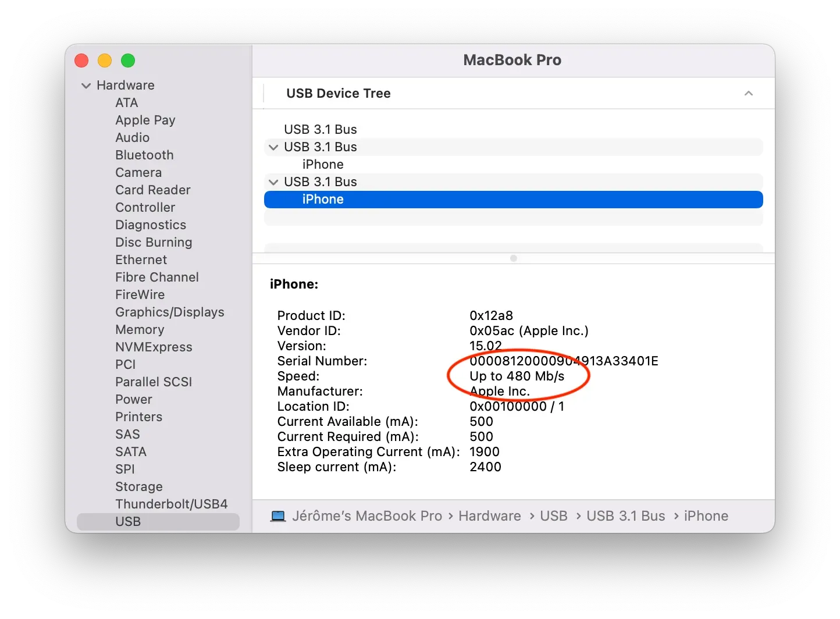Select the highlighted iPhone device entry
The height and width of the screenshot is (619, 840).
click(323, 199)
